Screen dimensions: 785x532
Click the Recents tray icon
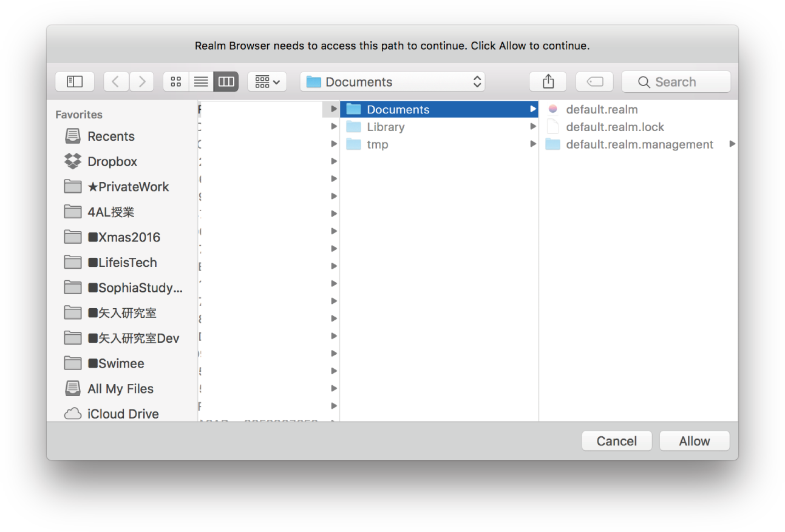[x=73, y=136]
